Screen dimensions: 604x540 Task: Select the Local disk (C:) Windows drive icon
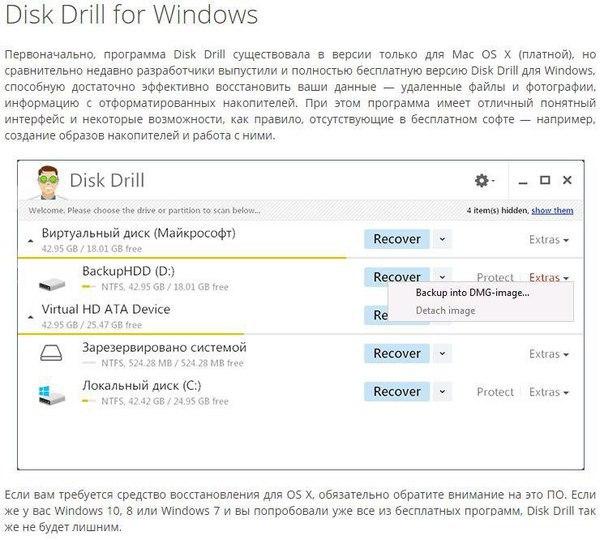pos(52,395)
